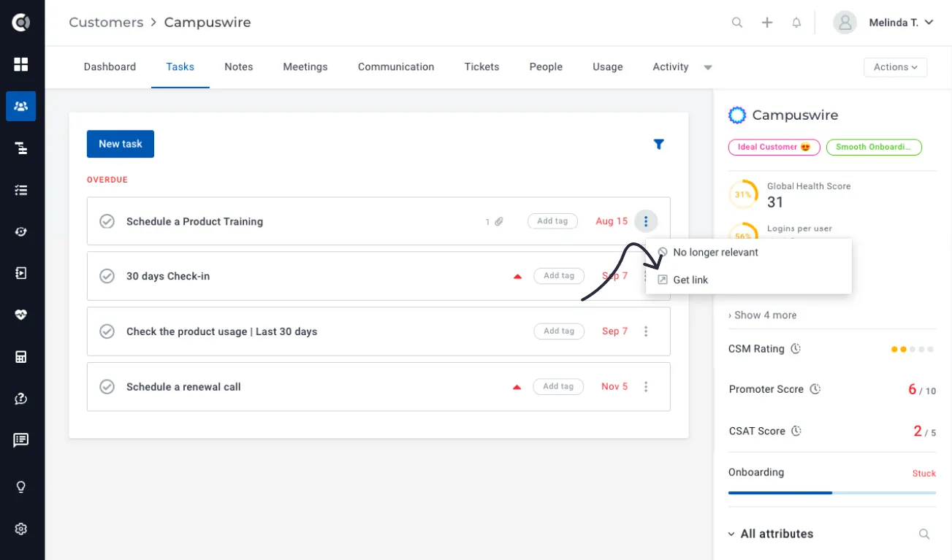Click the clock icon beside CSM Rating
The height and width of the screenshot is (560, 952).
click(x=796, y=349)
